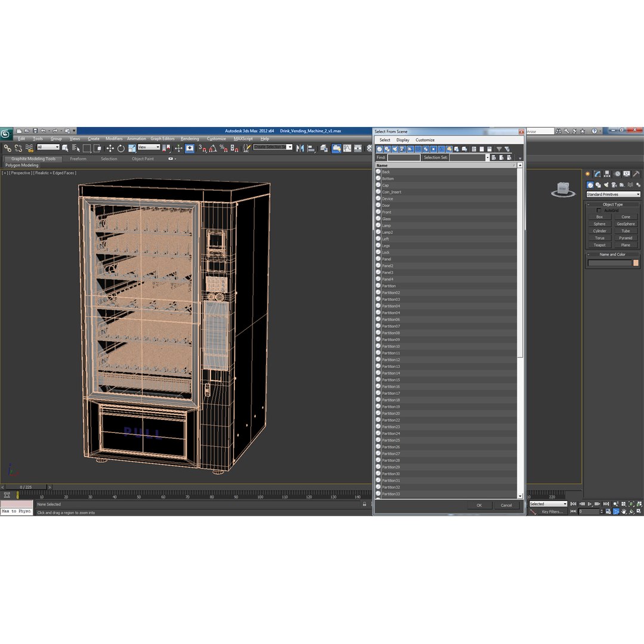The height and width of the screenshot is (644, 644).
Task: Switch to the Freeform ribbon tab
Action: (x=78, y=159)
